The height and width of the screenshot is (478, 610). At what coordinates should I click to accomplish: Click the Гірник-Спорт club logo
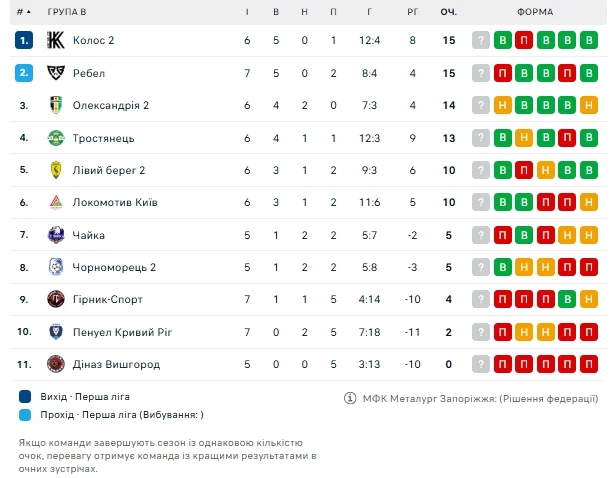click(x=56, y=299)
